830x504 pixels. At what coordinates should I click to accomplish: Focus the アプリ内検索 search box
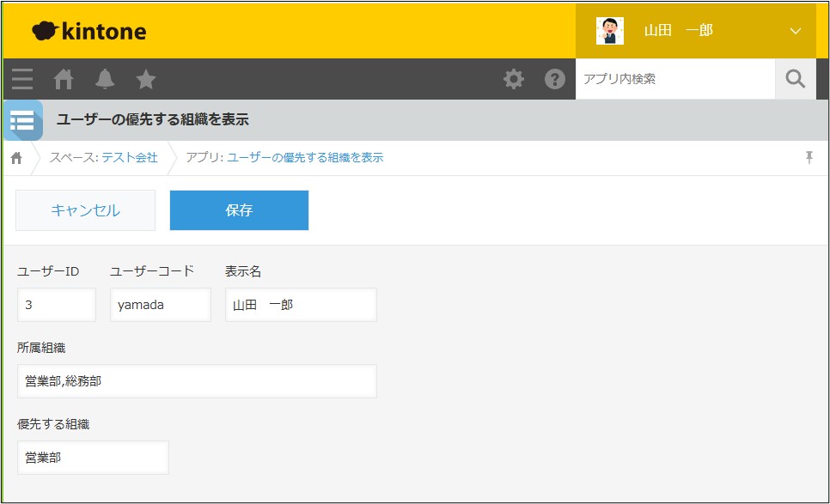tap(674, 79)
